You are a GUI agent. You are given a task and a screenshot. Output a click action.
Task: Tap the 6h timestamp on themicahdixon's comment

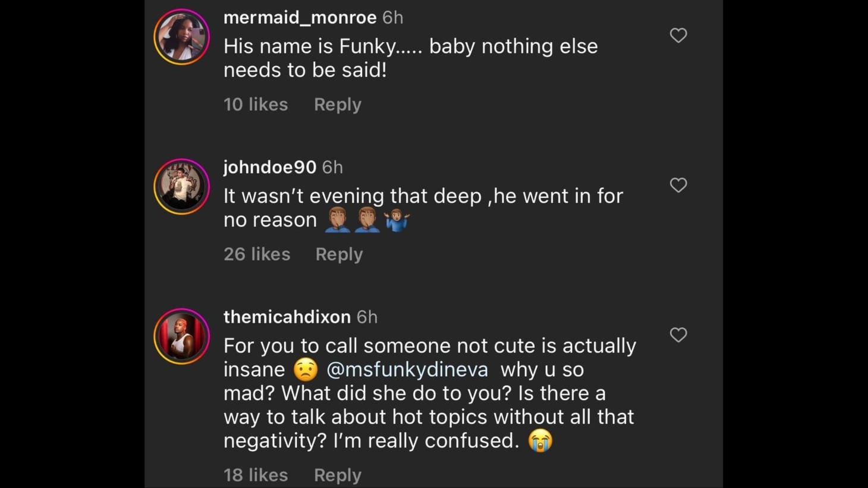[367, 317]
